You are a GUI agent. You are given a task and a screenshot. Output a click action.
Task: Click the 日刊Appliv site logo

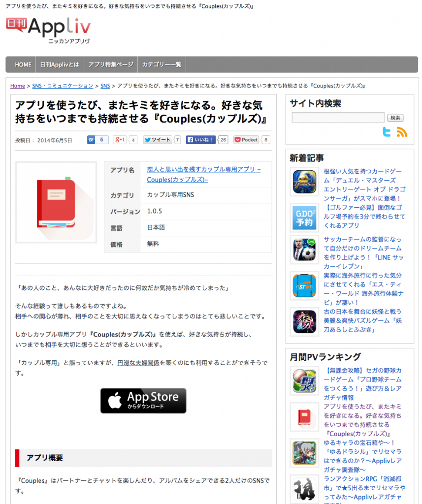[48, 30]
